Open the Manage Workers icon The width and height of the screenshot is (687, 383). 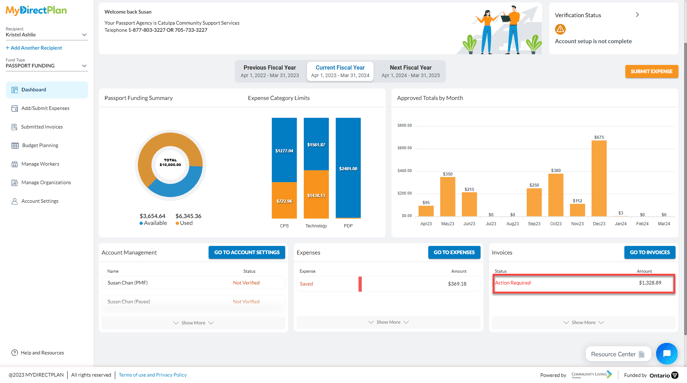click(14, 164)
